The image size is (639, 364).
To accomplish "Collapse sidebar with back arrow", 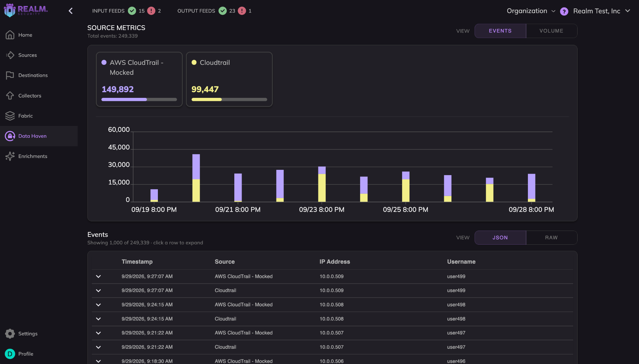I will (71, 11).
